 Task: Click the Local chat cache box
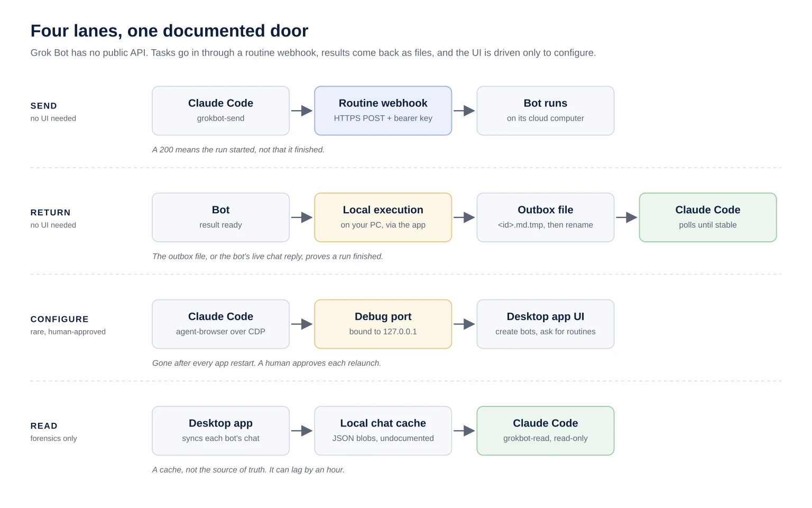(383, 431)
